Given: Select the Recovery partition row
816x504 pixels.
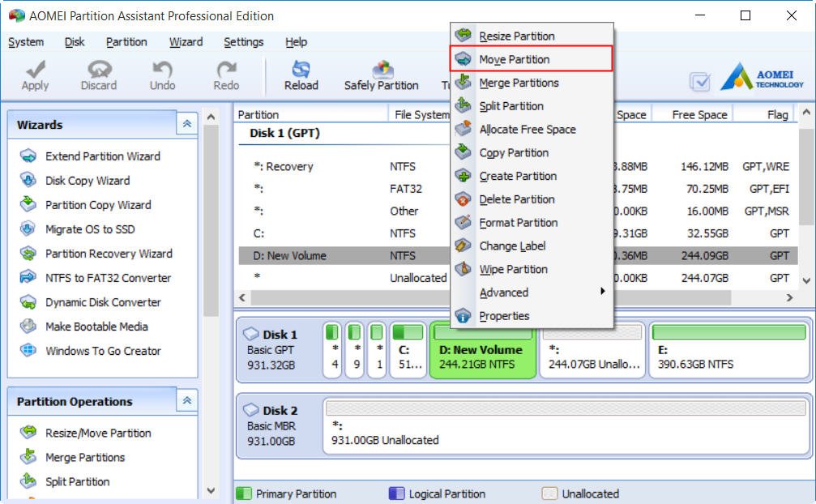Looking at the screenshot, I should click(518, 166).
